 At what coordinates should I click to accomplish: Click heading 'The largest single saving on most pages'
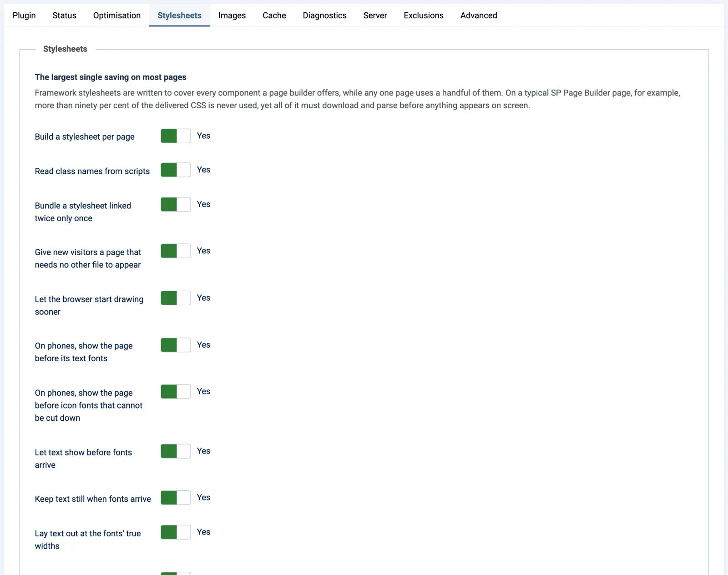coord(111,77)
